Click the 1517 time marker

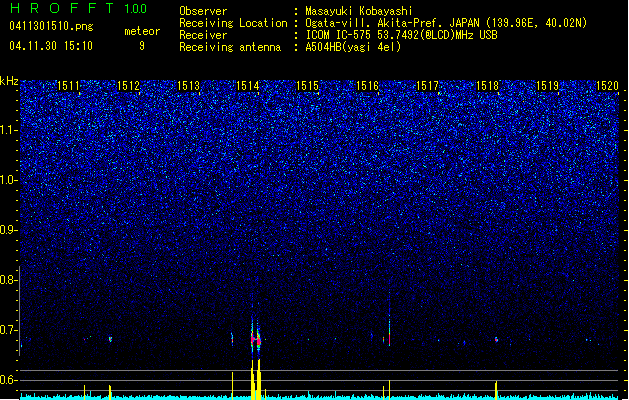(x=427, y=85)
